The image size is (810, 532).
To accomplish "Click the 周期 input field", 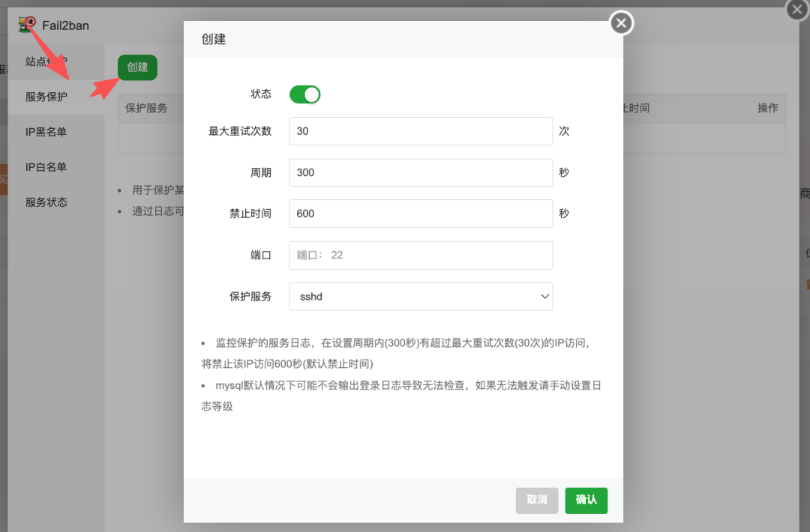I will 420,172.
